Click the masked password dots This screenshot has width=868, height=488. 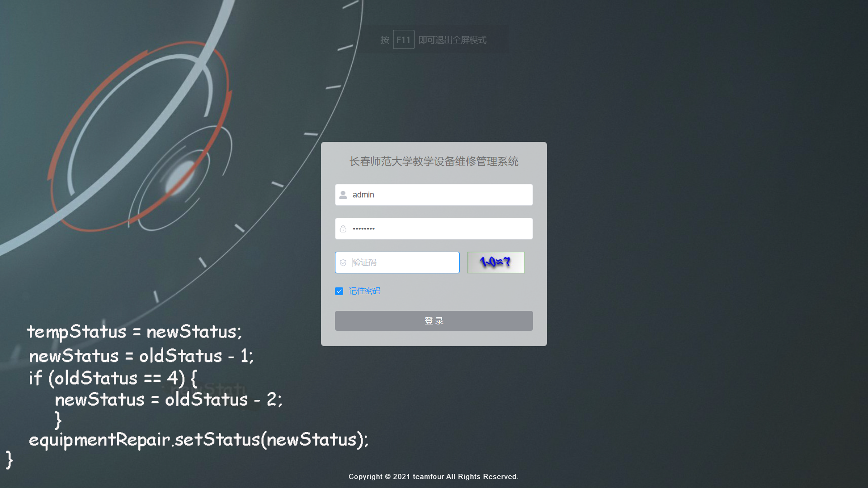[364, 228]
